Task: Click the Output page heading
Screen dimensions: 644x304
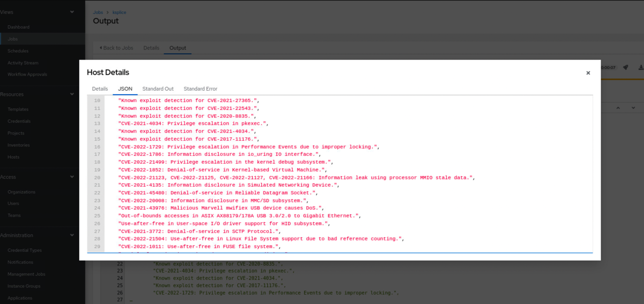Action: [106, 21]
